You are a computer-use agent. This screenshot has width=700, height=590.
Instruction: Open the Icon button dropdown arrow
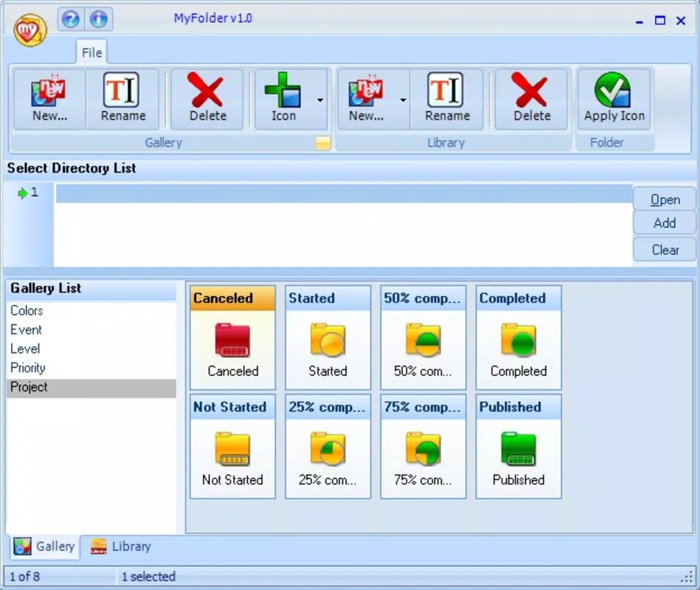coord(320,100)
